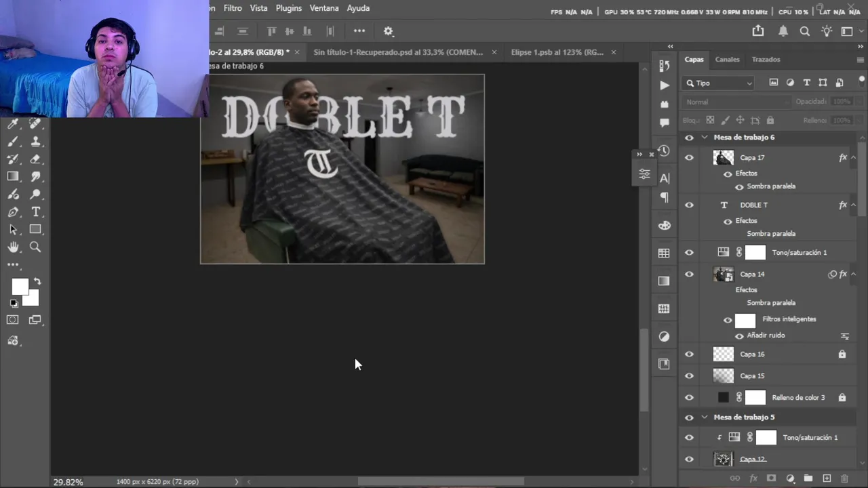The height and width of the screenshot is (488, 868).
Task: Select the Eyedropper tool
Action: point(13,124)
